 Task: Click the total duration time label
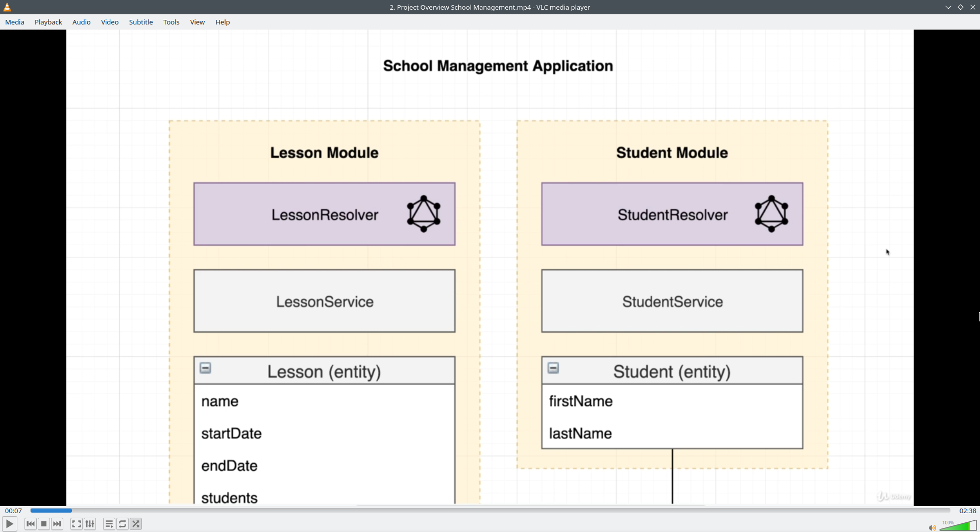coord(967,511)
